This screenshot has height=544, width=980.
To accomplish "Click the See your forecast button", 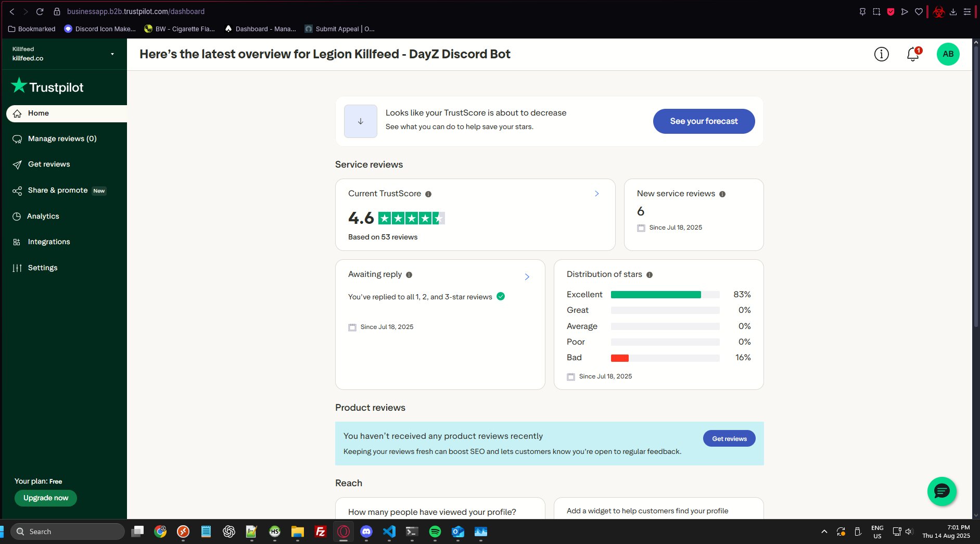I will click(x=704, y=121).
